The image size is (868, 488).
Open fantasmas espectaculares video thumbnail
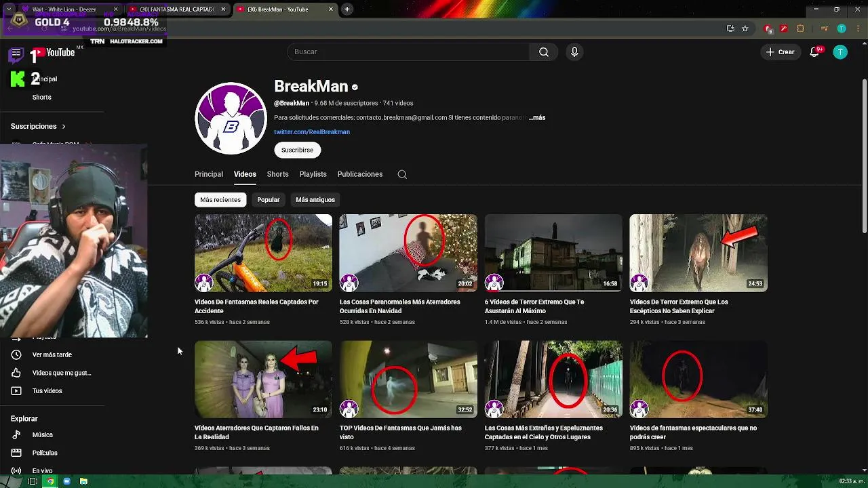coord(698,380)
